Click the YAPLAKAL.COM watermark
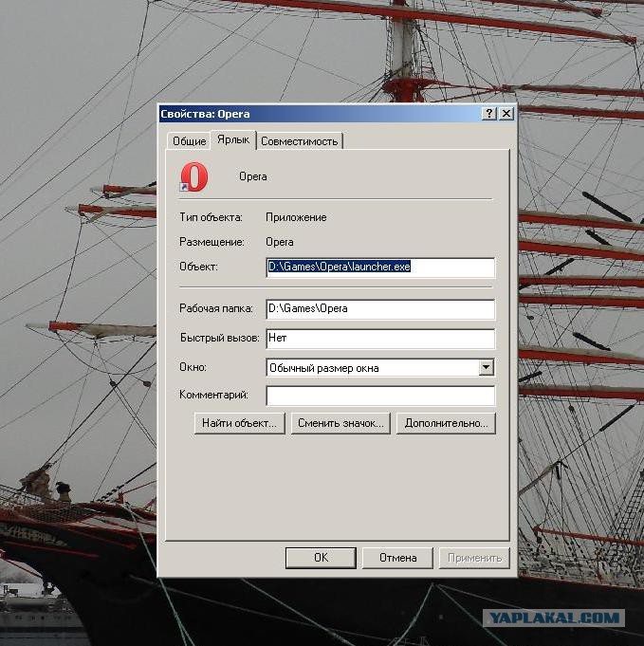Viewport: 644px width, 646px height. 554,618
